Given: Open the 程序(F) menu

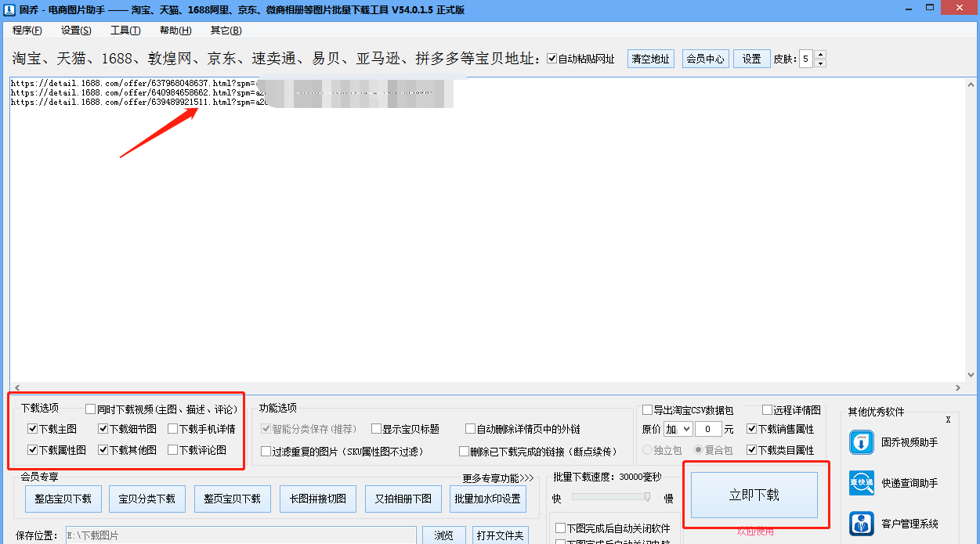Looking at the screenshot, I should click(x=27, y=31).
